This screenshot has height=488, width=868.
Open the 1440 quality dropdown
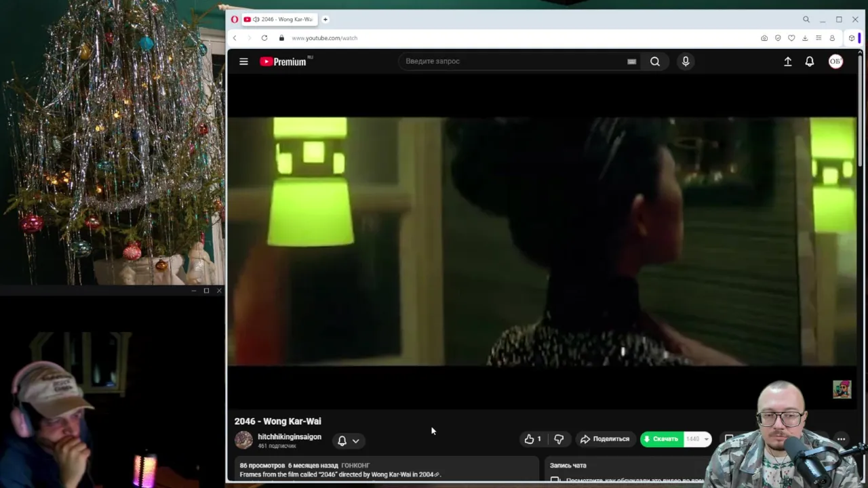[x=697, y=439]
